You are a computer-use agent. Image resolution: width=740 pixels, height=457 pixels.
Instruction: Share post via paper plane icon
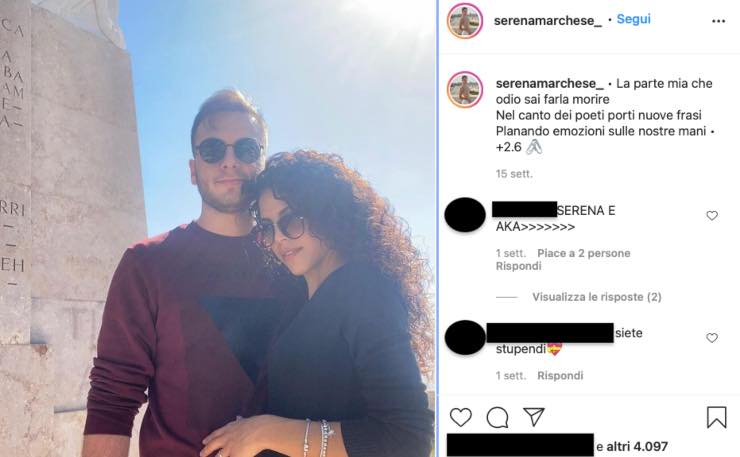click(x=534, y=417)
